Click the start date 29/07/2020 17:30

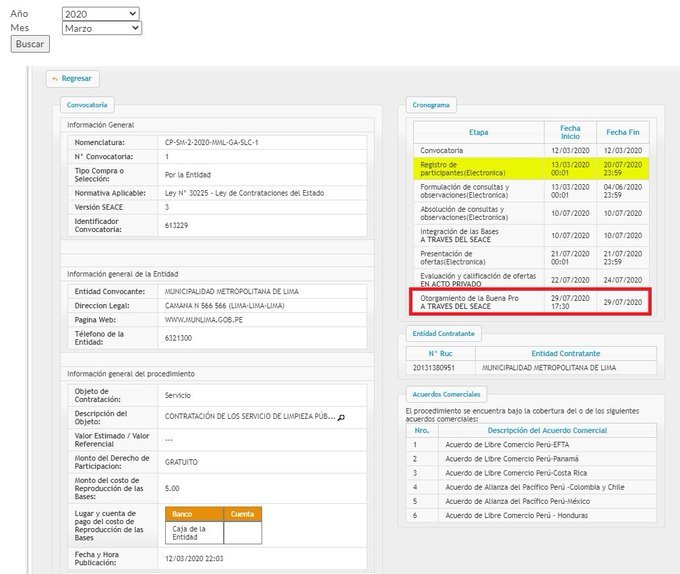pos(570,302)
